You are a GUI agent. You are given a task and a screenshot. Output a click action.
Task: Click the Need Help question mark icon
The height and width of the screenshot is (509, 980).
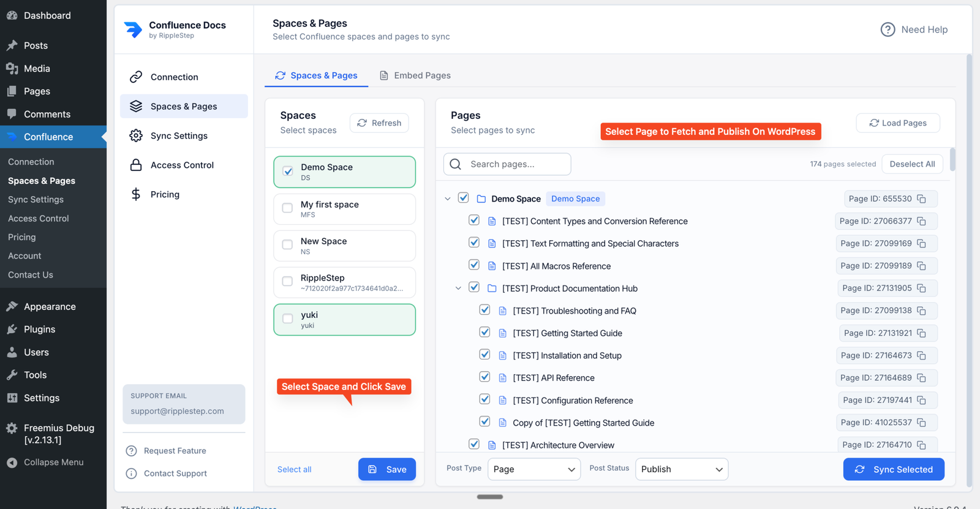click(x=888, y=29)
